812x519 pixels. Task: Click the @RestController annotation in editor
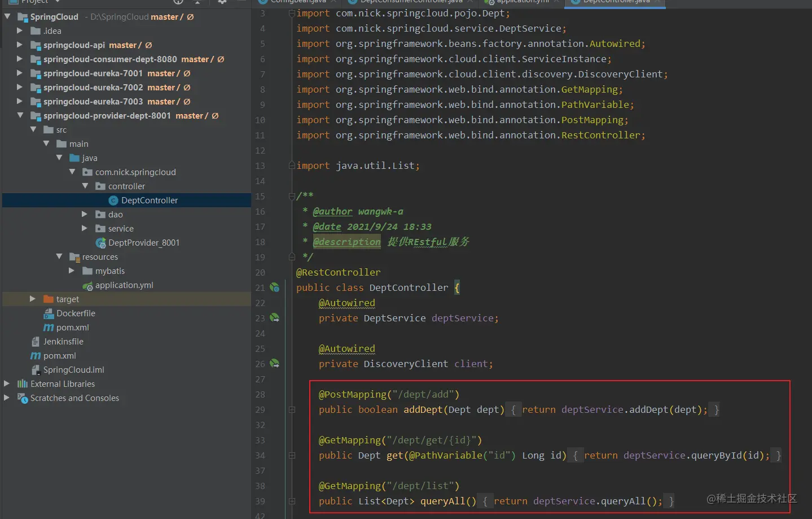click(x=338, y=272)
